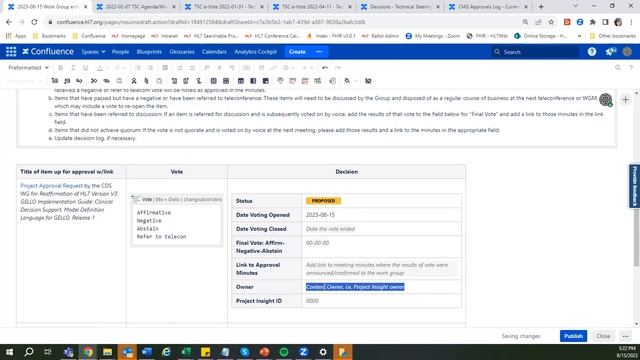Click the Project Insight ID value 0000
Screen dimensions: 640x360
click(x=312, y=301)
